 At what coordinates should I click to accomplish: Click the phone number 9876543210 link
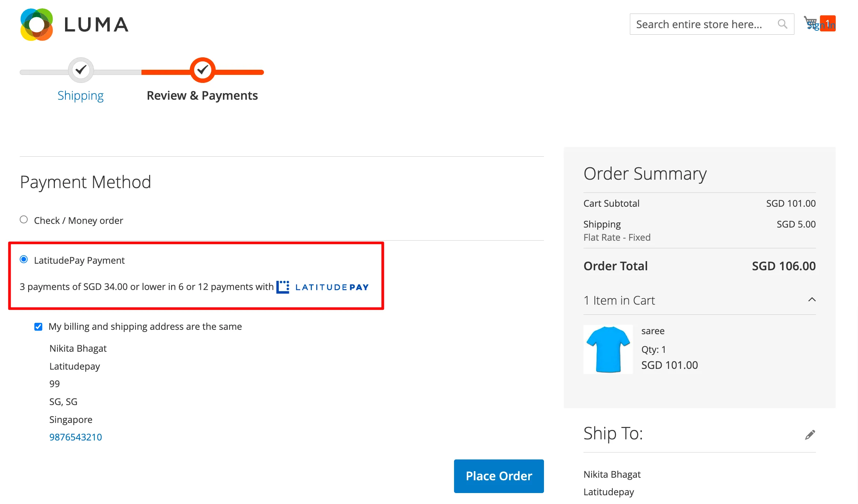point(76,437)
